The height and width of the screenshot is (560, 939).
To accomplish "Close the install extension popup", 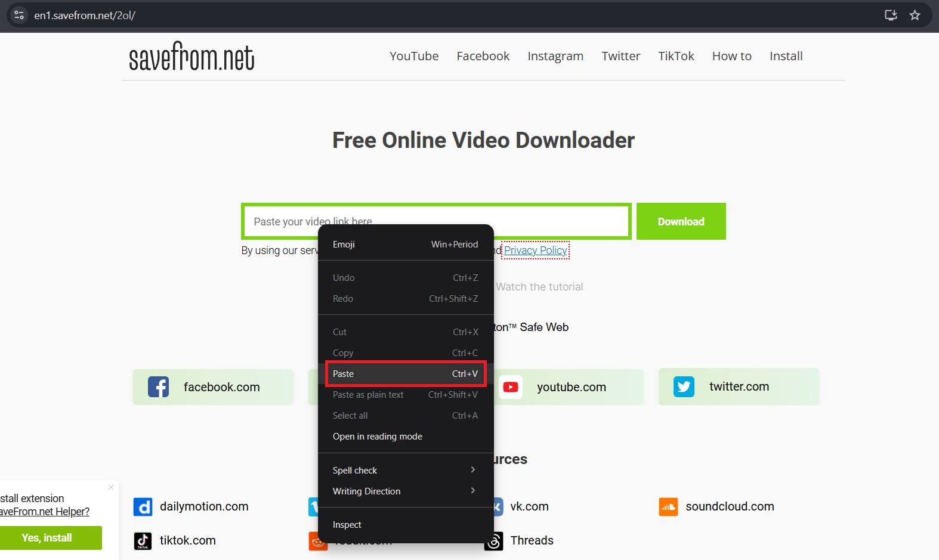I will [111, 487].
